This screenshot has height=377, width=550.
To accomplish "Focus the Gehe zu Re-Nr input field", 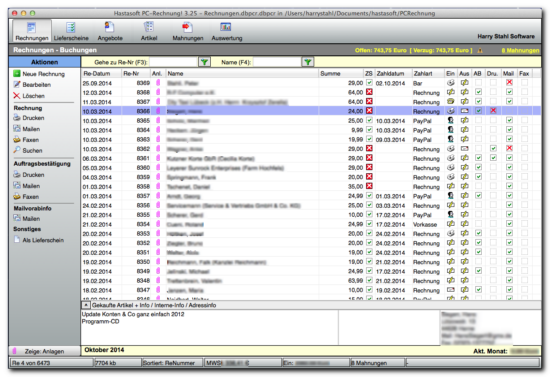I will (174, 62).
